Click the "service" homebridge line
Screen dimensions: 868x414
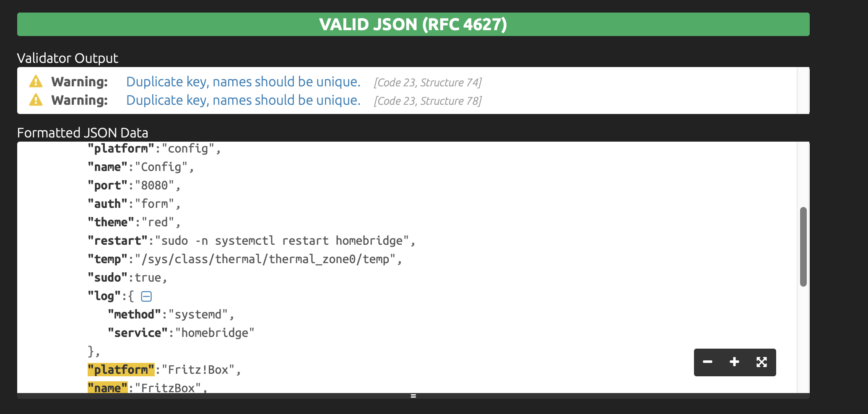click(x=181, y=333)
